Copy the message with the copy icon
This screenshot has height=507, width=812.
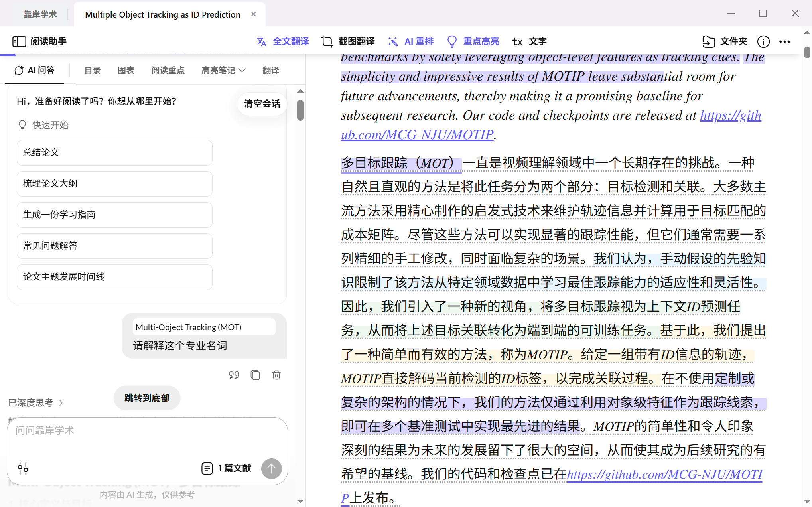[255, 375]
